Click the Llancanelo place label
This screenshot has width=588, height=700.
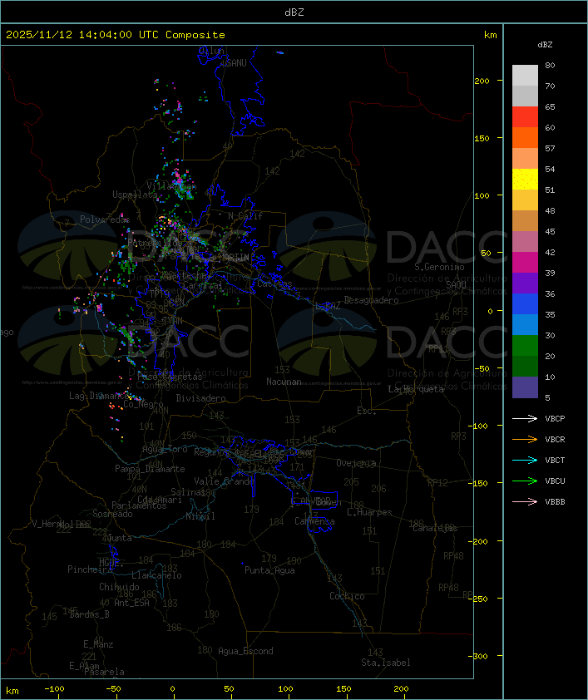click(156, 575)
